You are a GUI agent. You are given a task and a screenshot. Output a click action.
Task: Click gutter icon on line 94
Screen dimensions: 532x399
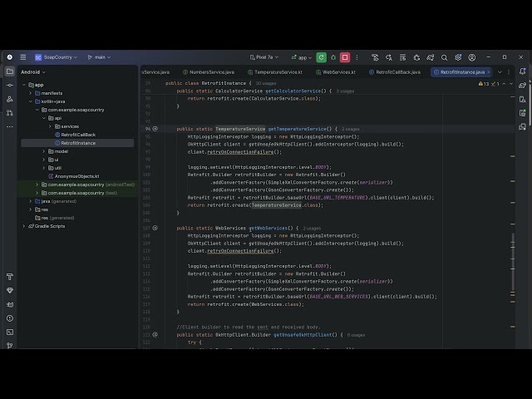coord(155,129)
